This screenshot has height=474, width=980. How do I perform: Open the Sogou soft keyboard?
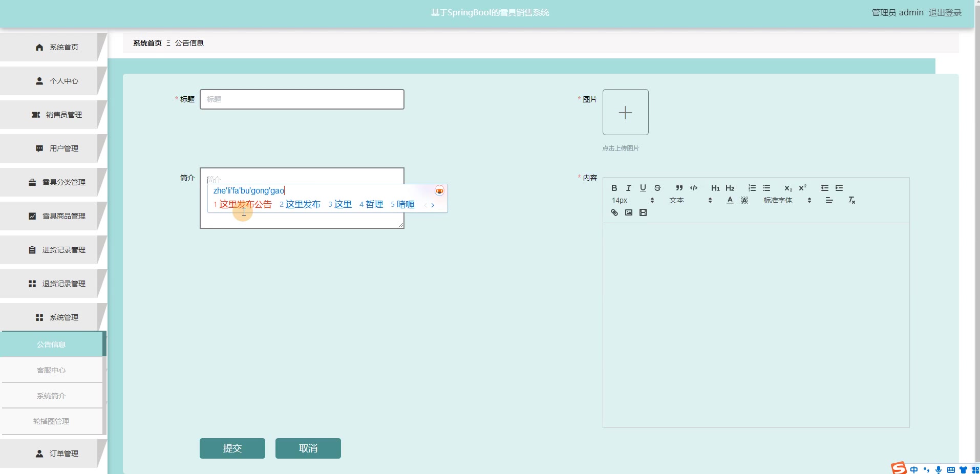[x=951, y=470]
